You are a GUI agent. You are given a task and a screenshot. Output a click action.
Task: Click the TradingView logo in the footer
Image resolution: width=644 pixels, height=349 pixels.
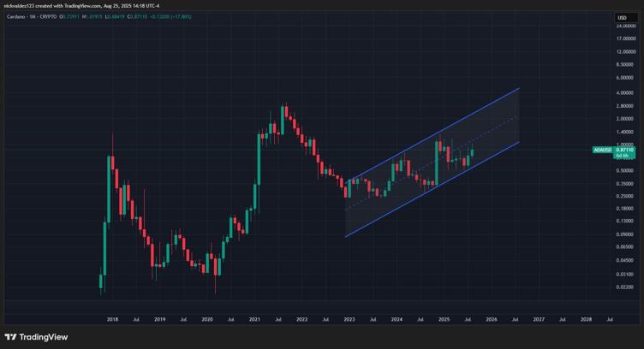point(36,337)
